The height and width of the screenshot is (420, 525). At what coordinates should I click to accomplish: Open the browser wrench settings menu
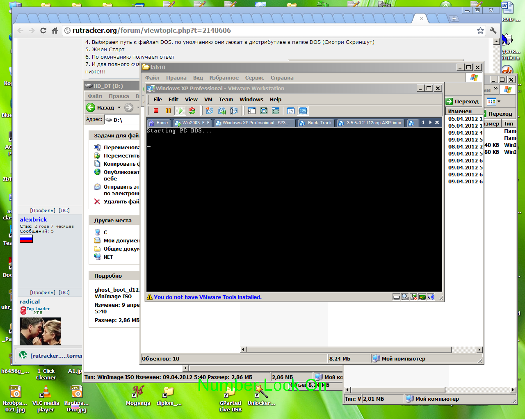pos(493,30)
